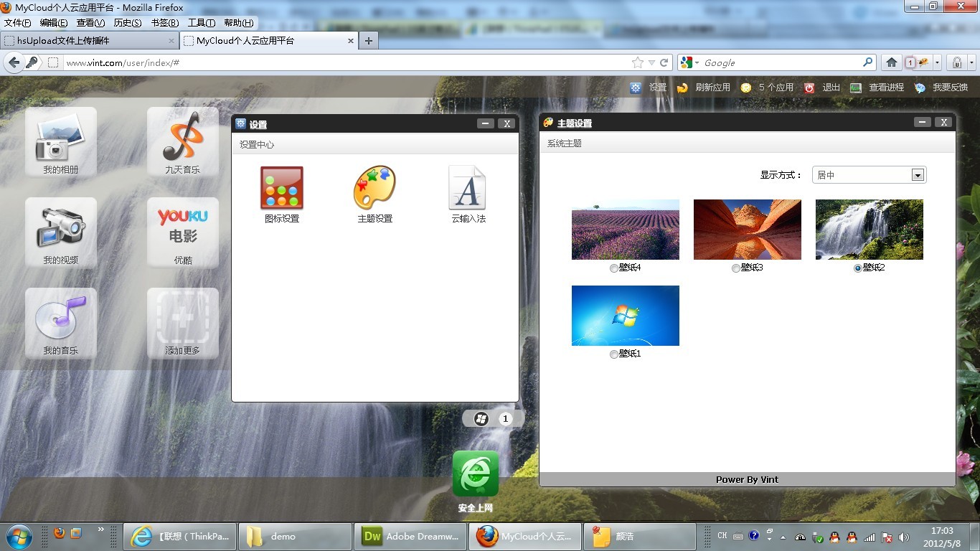Expand the quick launch overflow chevron
This screenshot has width=980, height=551.
pos(101,529)
